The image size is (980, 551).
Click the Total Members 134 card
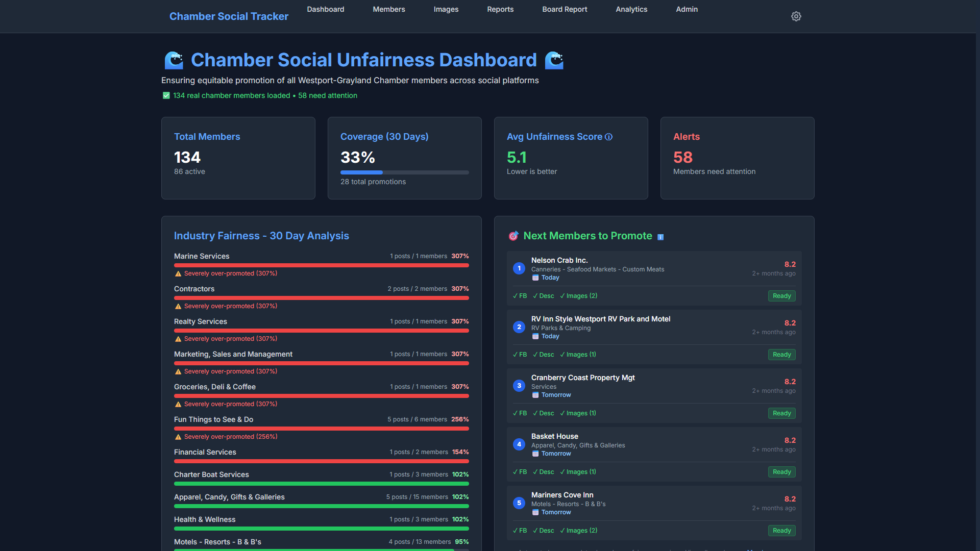238,158
